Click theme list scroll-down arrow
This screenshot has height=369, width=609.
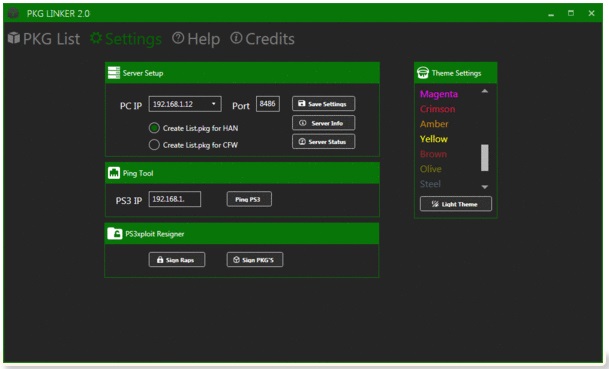pos(485,187)
